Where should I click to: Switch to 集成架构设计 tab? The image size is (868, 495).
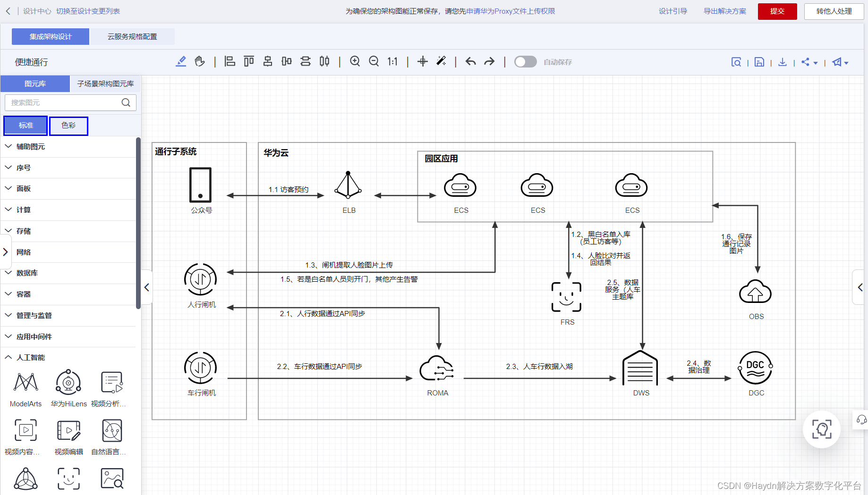51,36
